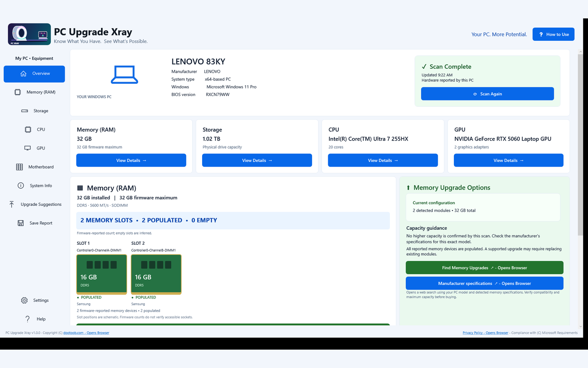The width and height of the screenshot is (588, 368).
Task: Click the Scan Again button
Action: [x=487, y=94]
